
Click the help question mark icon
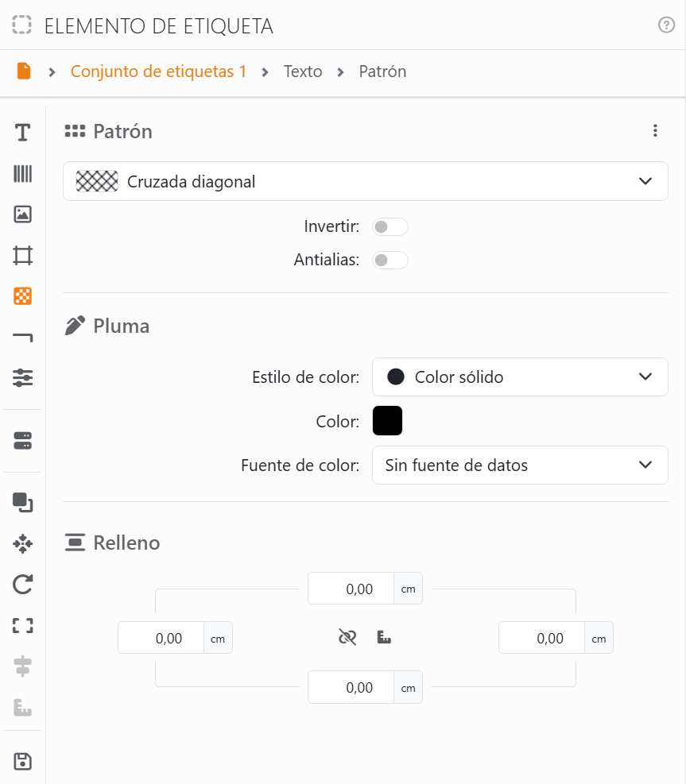point(666,25)
